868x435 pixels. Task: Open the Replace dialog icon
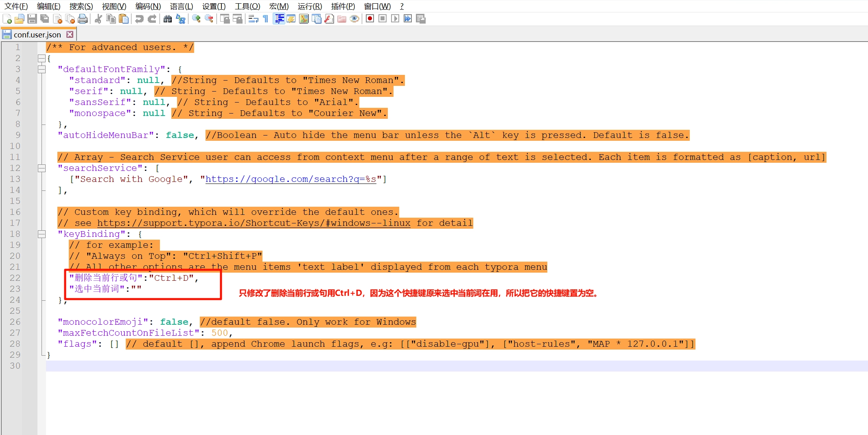click(x=180, y=19)
